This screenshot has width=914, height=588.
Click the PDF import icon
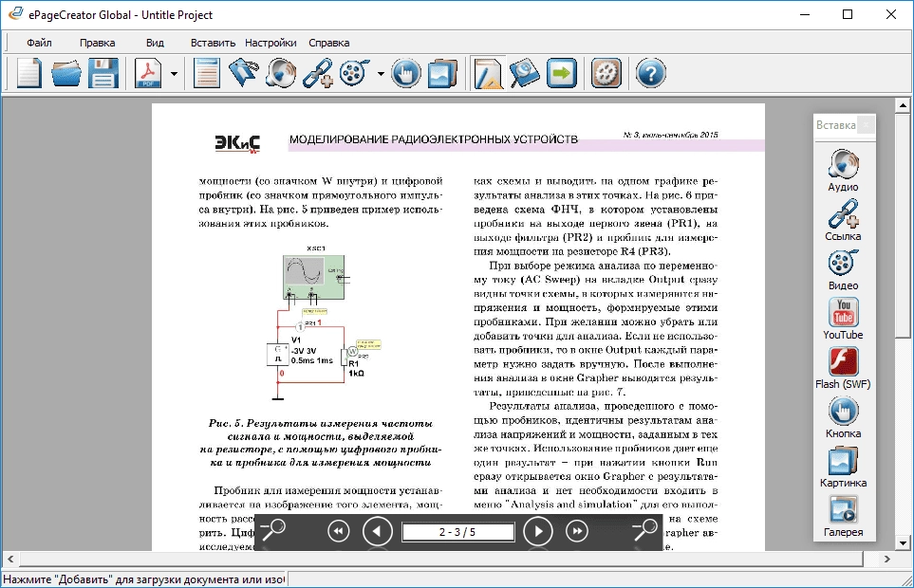(148, 73)
